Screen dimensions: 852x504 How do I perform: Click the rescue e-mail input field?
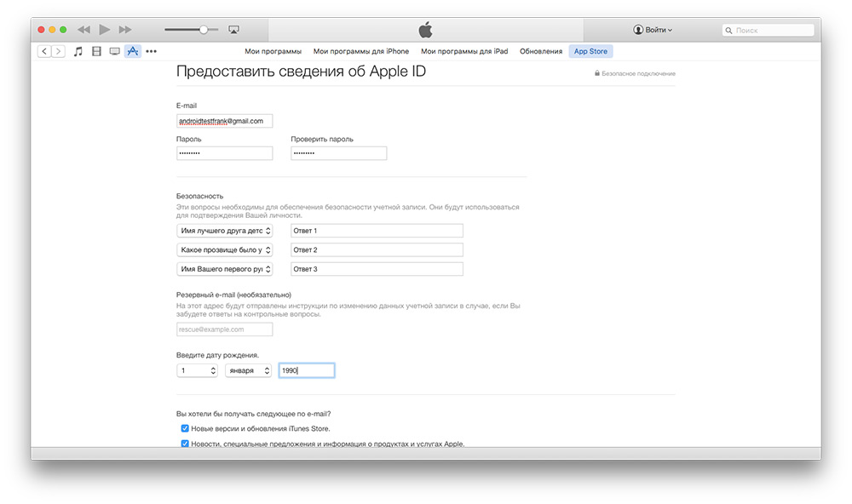[x=225, y=329]
